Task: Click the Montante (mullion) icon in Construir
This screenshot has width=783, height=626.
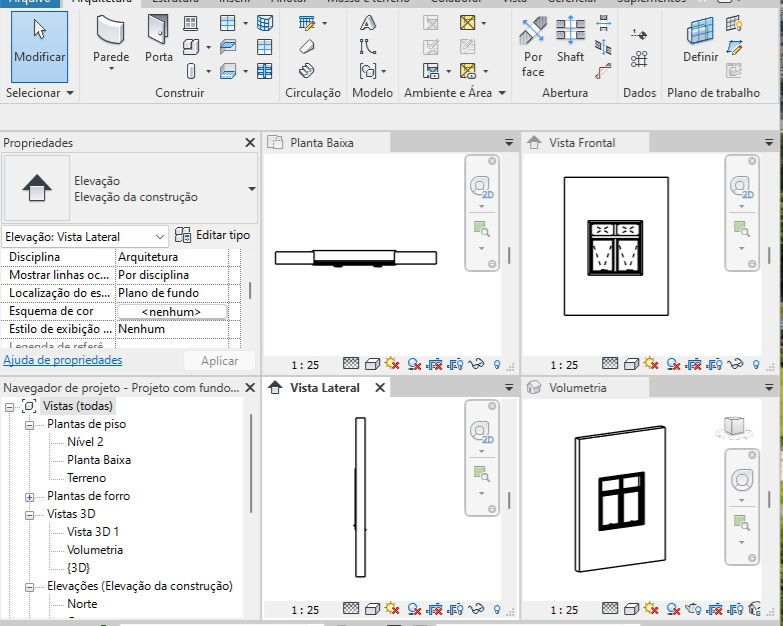Action: tap(265, 71)
